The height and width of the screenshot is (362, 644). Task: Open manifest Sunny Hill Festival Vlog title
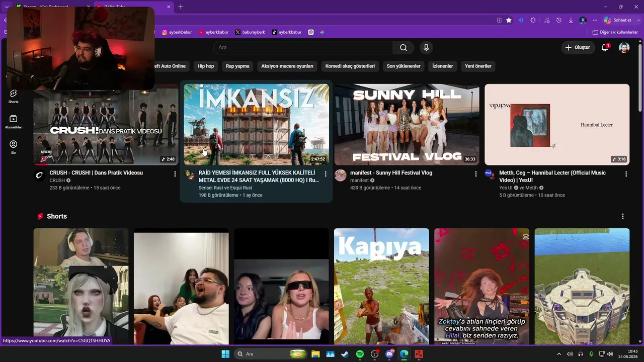coord(391,173)
